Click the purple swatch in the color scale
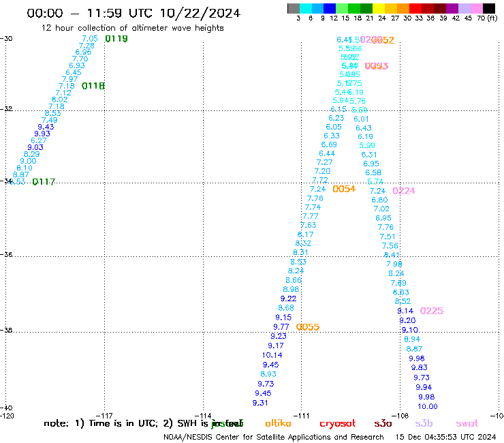The height and width of the screenshot is (443, 504). pos(452,8)
